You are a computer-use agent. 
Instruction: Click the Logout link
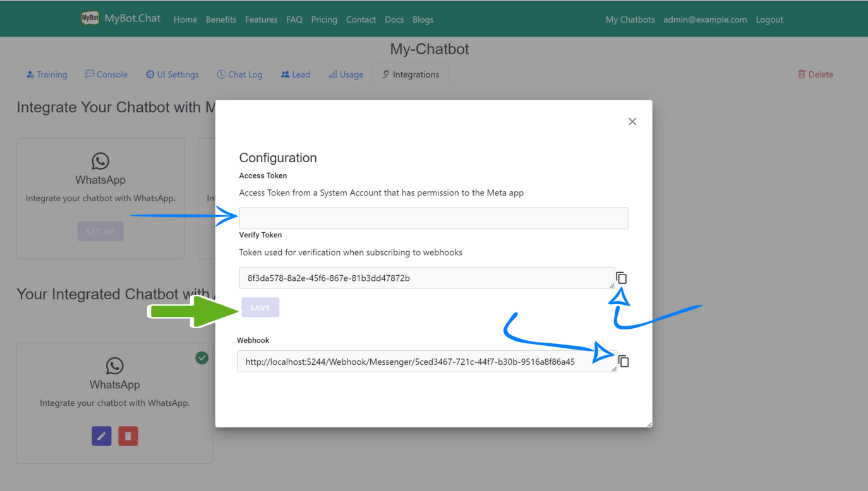tap(769, 20)
